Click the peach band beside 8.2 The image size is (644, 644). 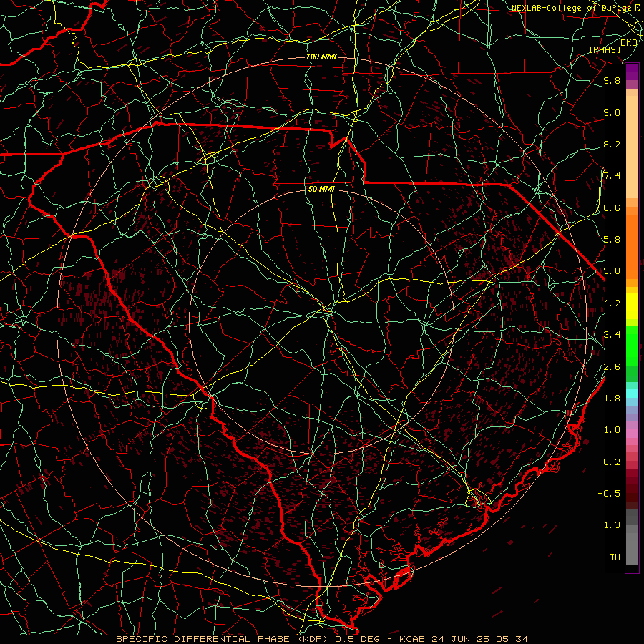coord(632,147)
